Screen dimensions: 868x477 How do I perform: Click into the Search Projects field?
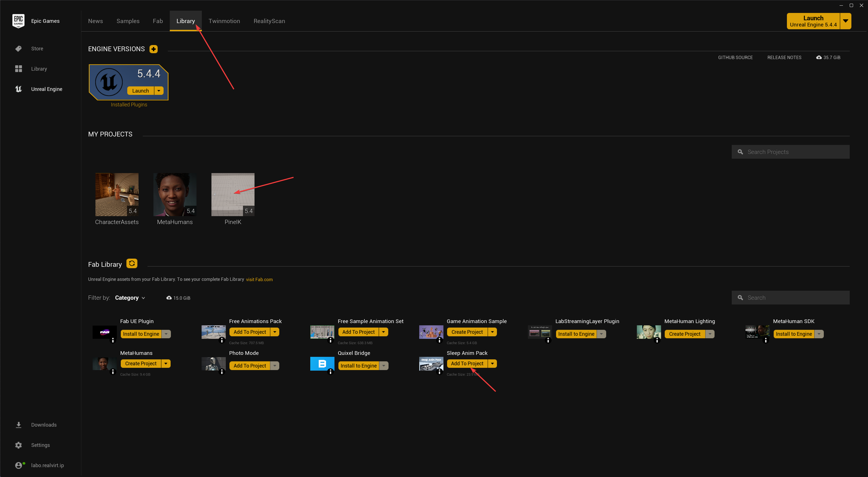tap(791, 152)
